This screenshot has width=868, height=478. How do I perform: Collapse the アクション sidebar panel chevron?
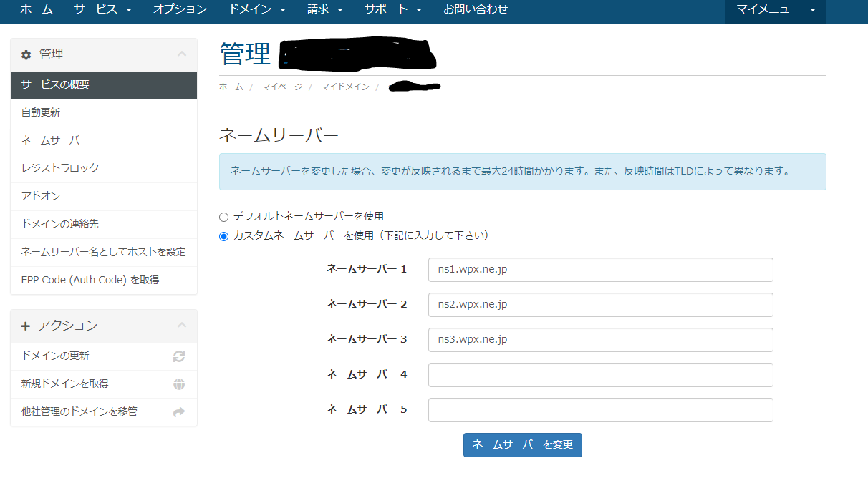pos(182,326)
